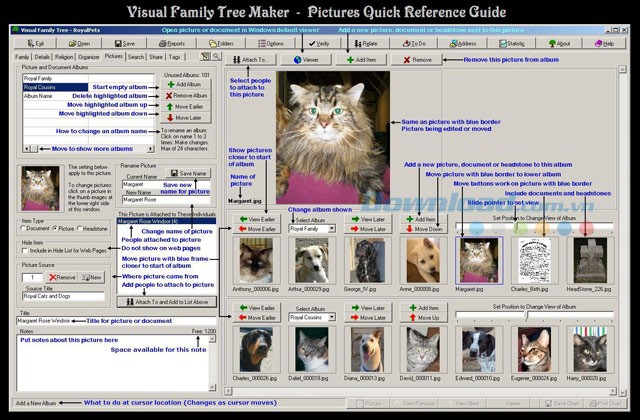Switch to the Religion tab
This screenshot has height=420, width=640.
[64, 57]
